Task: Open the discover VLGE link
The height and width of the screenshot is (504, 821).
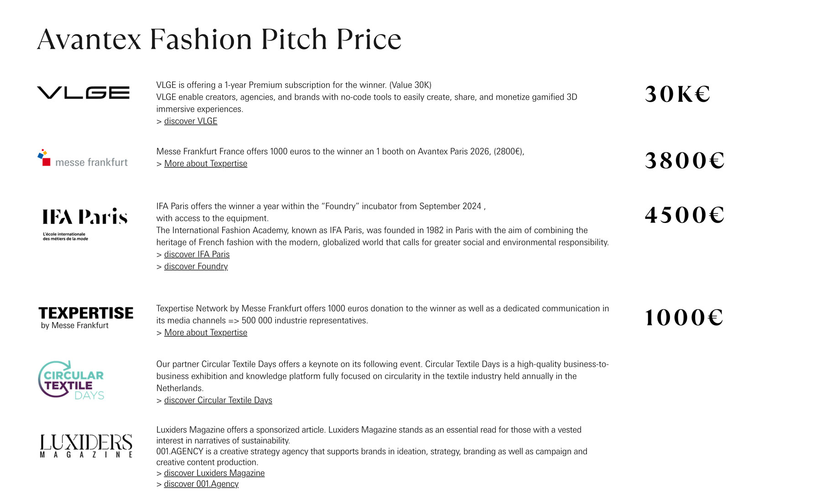Action: pos(191,121)
